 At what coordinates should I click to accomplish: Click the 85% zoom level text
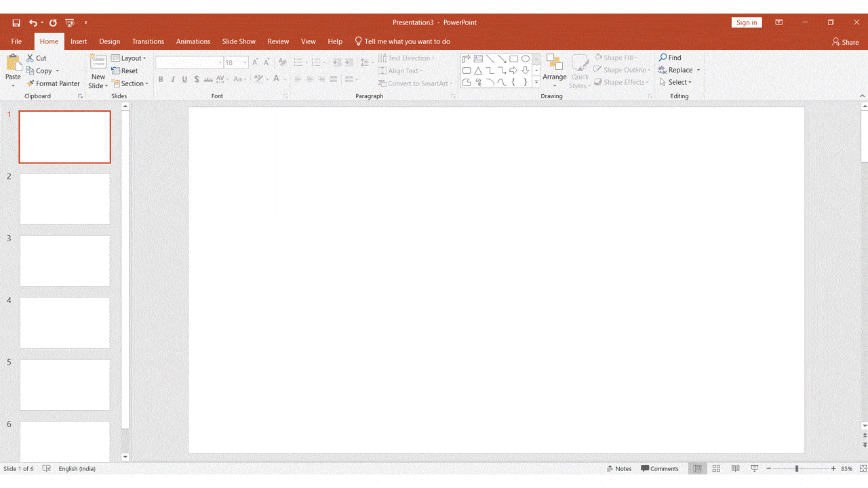[x=847, y=468]
